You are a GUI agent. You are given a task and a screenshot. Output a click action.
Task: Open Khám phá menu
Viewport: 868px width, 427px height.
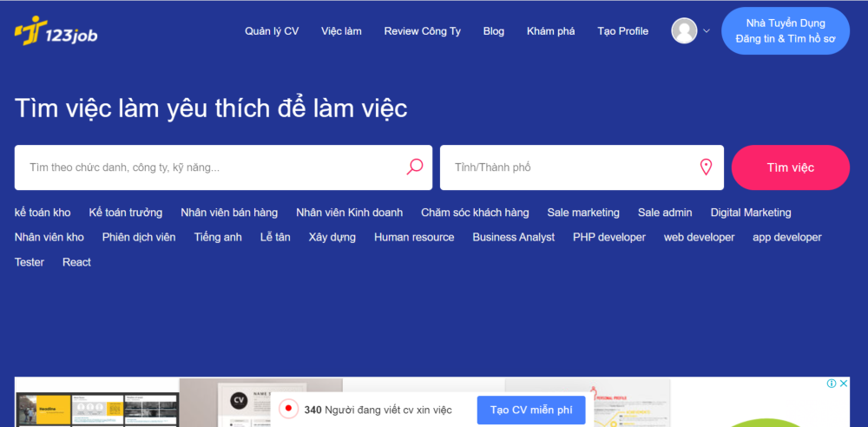(x=551, y=31)
